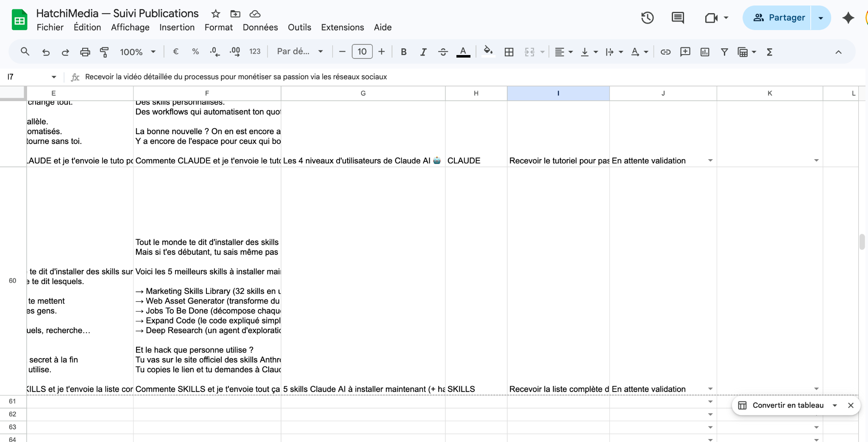The image size is (868, 442).
Task: Open share options dropdown arrow
Action: coord(821,17)
